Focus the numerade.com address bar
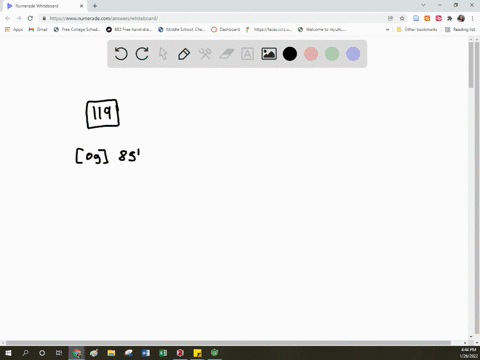480x360 pixels. coord(213,18)
